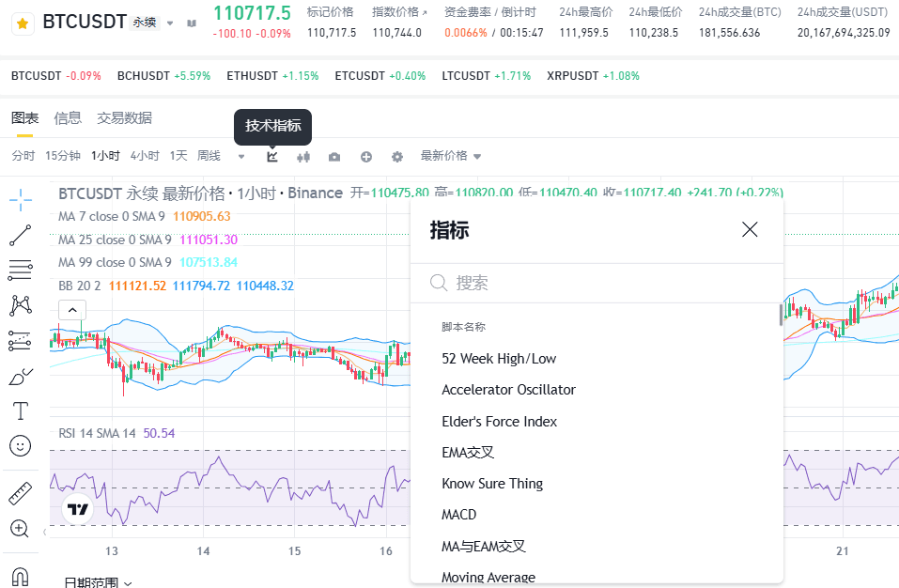Image resolution: width=899 pixels, height=588 pixels.
Task: Switch to the 交易数据 trading data tab
Action: pos(124,118)
